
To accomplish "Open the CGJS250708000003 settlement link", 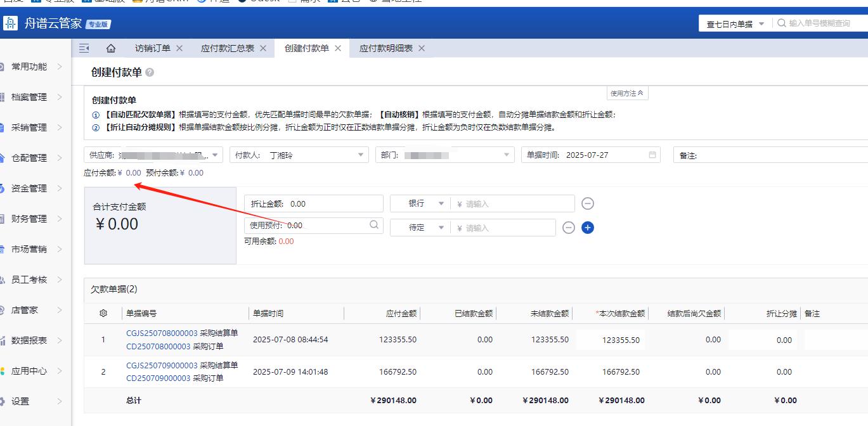I will click(x=162, y=333).
